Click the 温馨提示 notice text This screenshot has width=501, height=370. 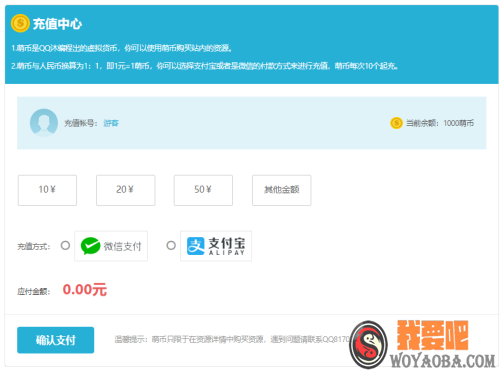[232, 339]
